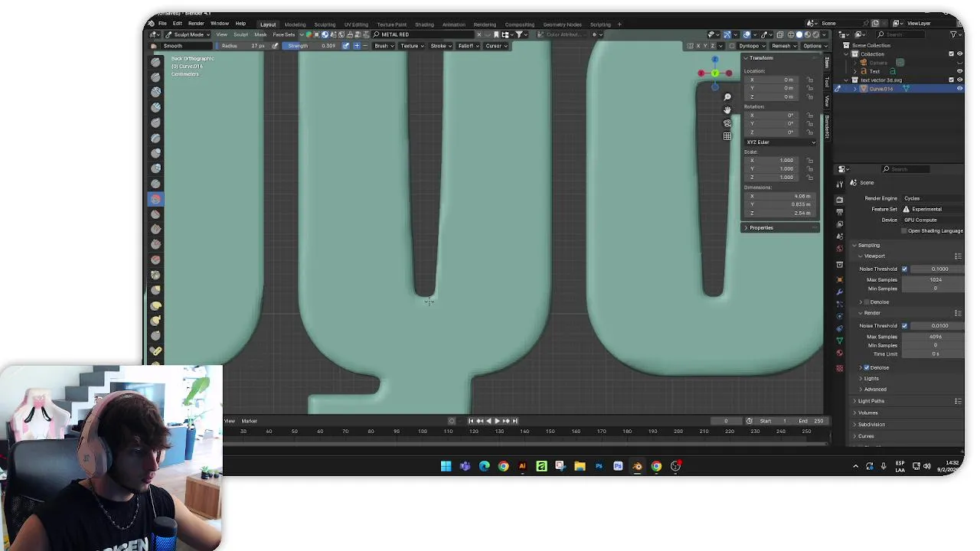This screenshot has width=980, height=551.
Task: Open timeline Marker menu
Action: [250, 421]
